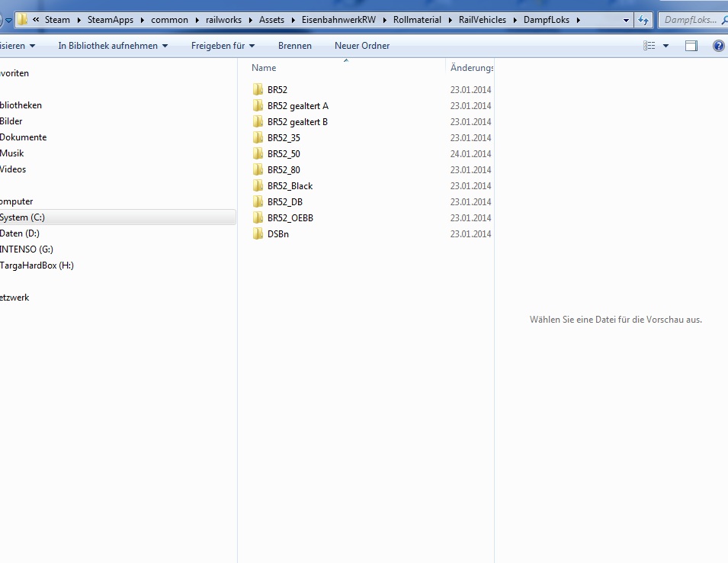728x563 pixels.
Task: Select TargaHardBox (H:) drive
Action: point(37,265)
